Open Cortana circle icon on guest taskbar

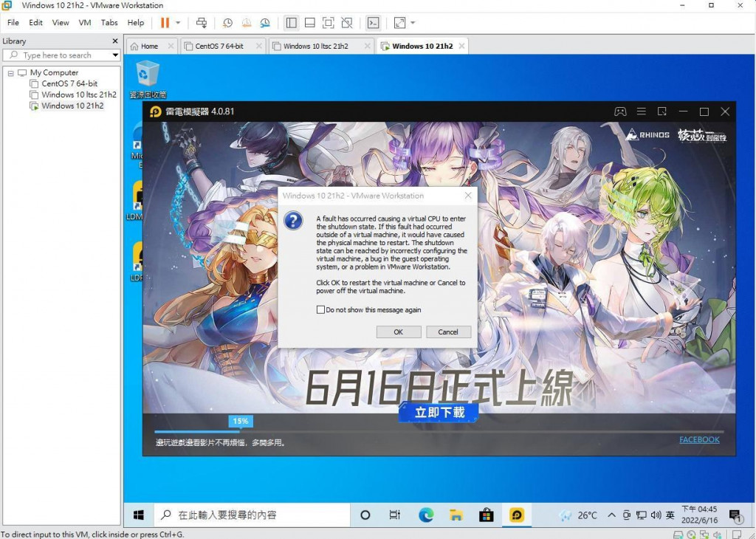365,515
